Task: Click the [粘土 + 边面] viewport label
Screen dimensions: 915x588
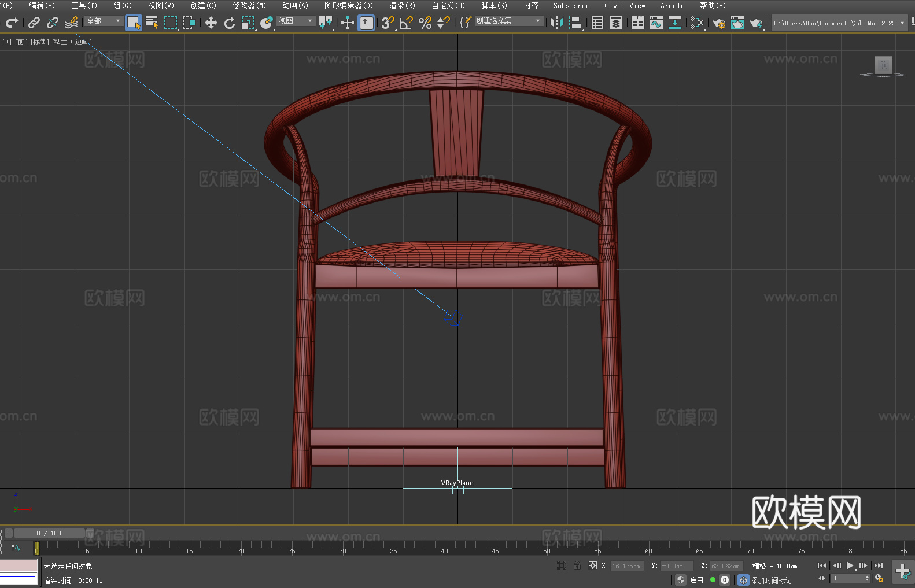Action: coord(72,42)
